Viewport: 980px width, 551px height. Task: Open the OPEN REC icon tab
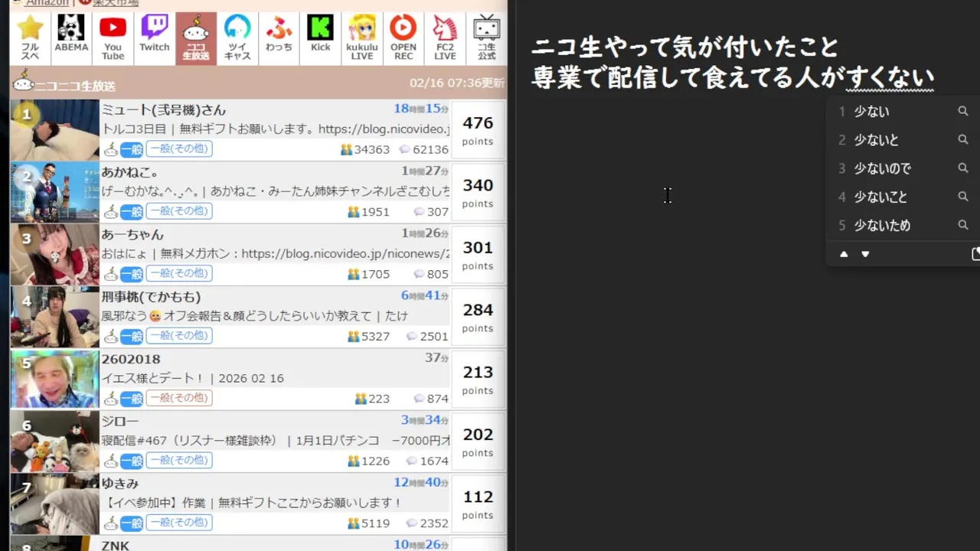click(403, 37)
